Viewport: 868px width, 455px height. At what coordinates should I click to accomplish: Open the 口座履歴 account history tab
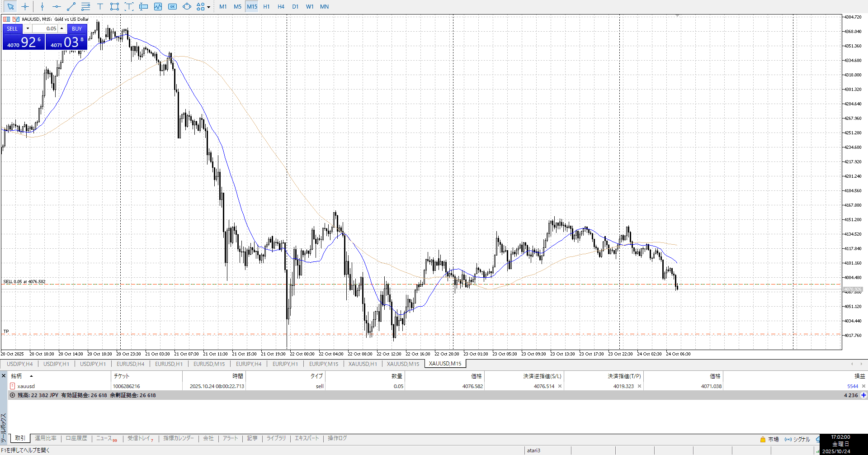click(76, 438)
